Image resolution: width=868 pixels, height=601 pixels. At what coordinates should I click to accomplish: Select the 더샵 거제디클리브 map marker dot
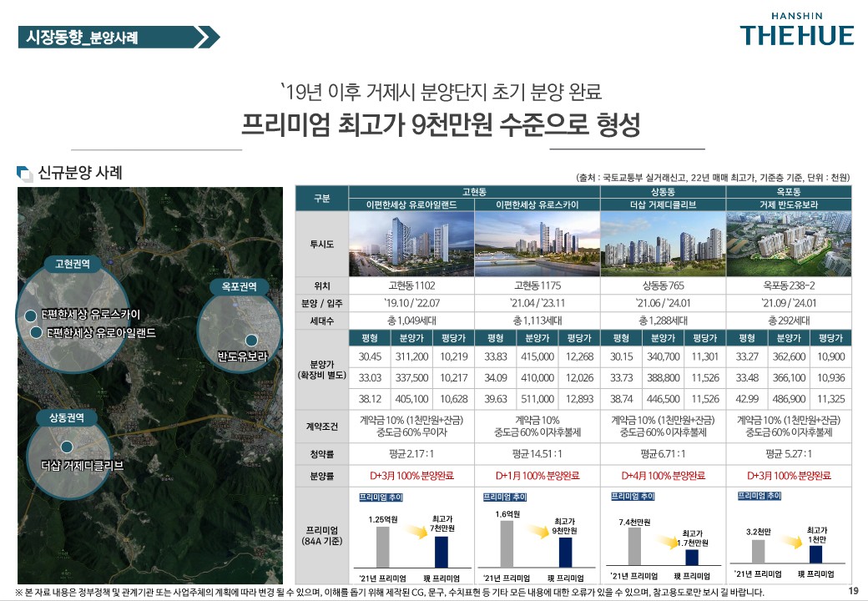coord(66,447)
